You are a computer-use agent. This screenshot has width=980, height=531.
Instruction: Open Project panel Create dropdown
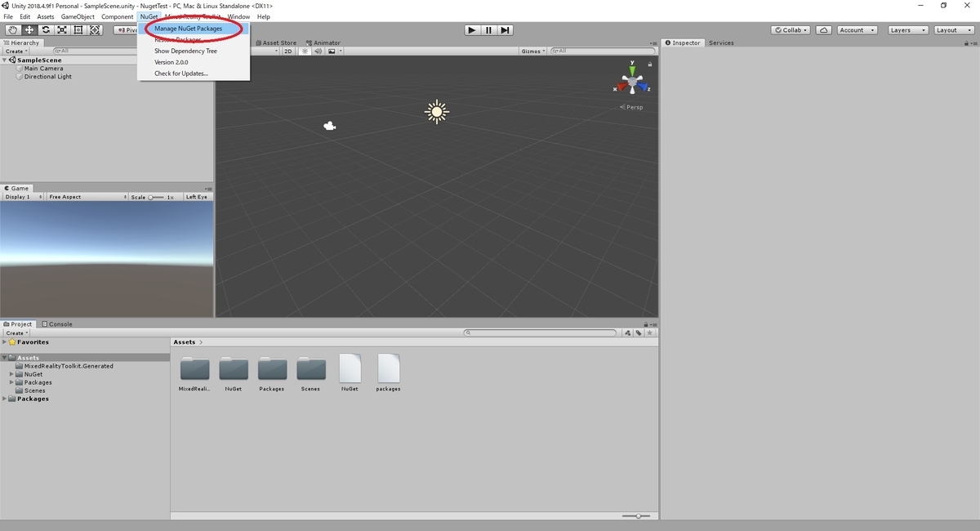pyautogui.click(x=16, y=333)
